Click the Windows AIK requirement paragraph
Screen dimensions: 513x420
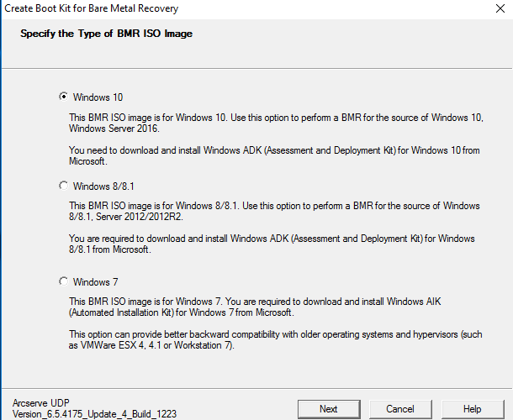pyautogui.click(x=255, y=307)
